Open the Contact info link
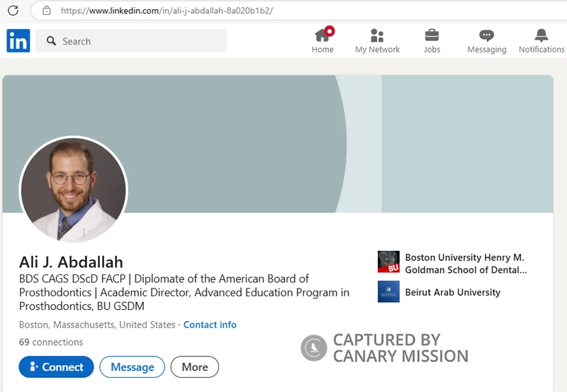The image size is (567, 392). click(210, 325)
